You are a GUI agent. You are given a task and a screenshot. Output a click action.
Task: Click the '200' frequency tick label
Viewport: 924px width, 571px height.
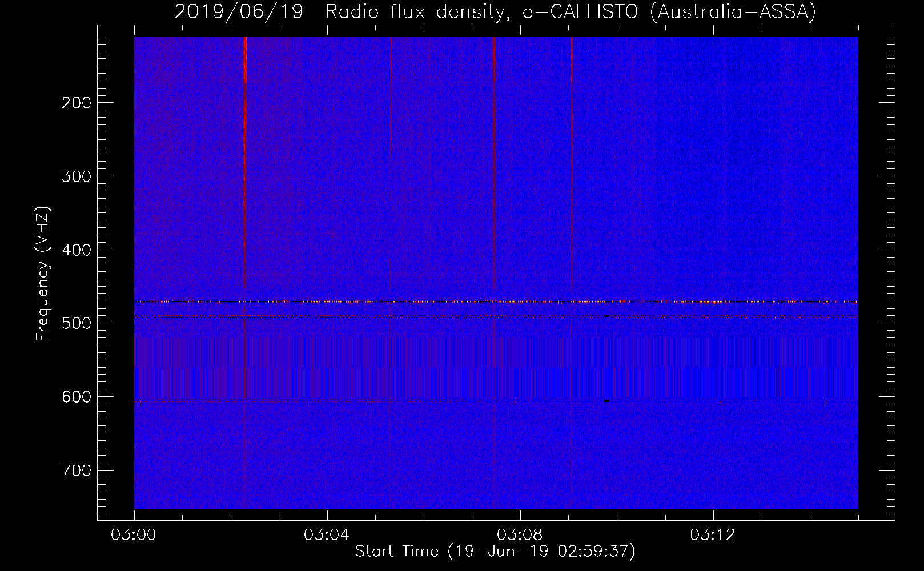[76, 103]
